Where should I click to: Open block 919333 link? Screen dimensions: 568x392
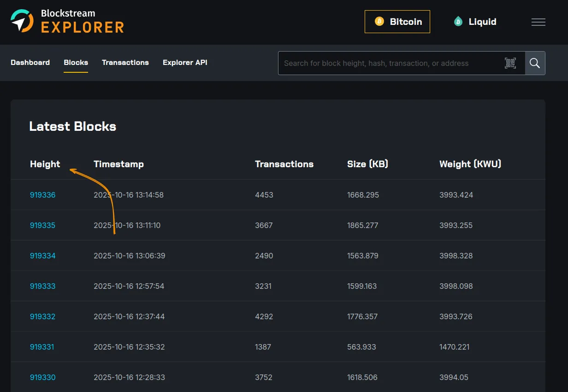point(42,286)
